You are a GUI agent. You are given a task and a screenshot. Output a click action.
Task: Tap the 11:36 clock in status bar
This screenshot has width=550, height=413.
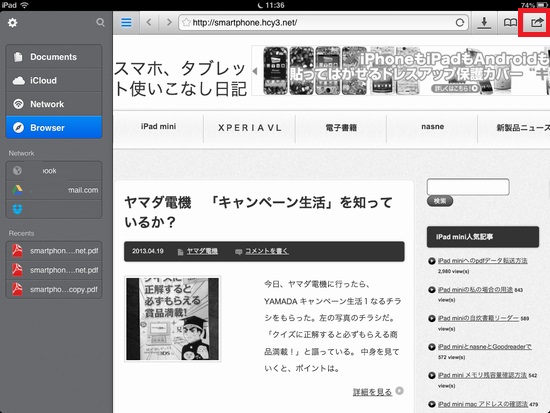275,5
